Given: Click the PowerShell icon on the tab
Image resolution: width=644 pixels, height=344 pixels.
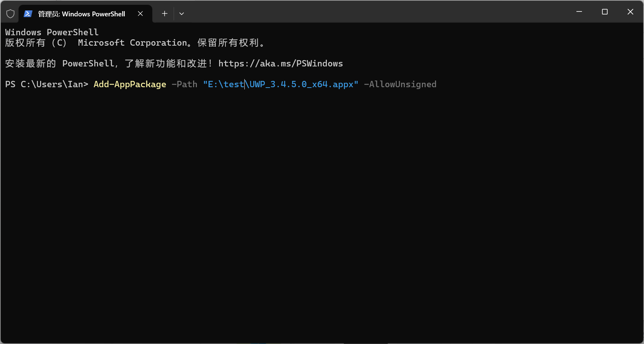Looking at the screenshot, I should coord(28,13).
